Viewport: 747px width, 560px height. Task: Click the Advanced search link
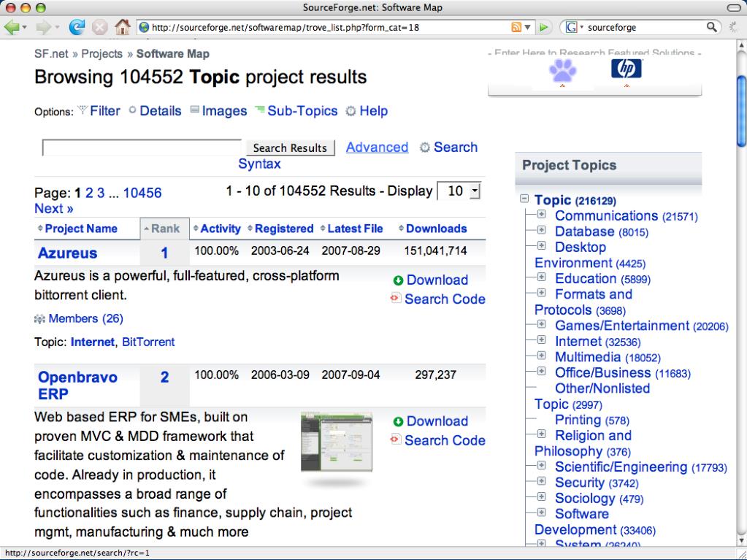click(377, 147)
